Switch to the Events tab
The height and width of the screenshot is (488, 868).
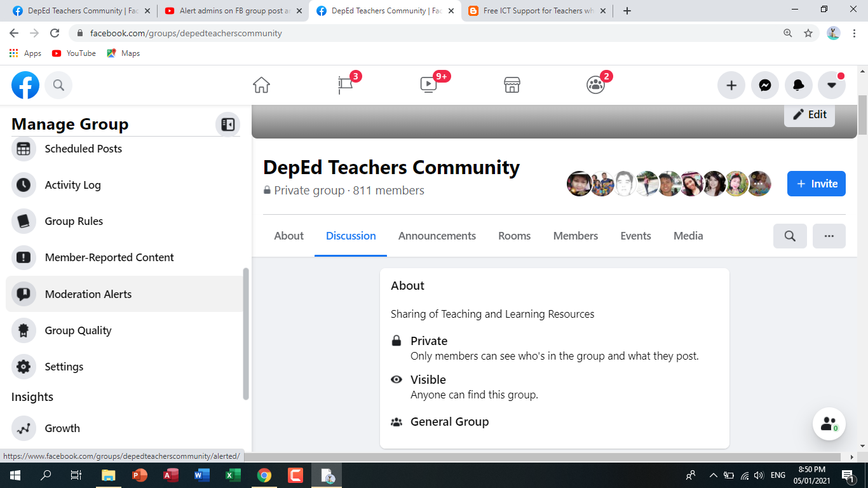coord(636,236)
